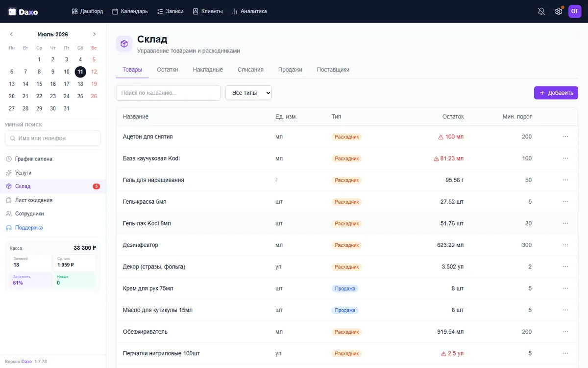
Task: Open the purple Склад box icon
Action: click(124, 44)
